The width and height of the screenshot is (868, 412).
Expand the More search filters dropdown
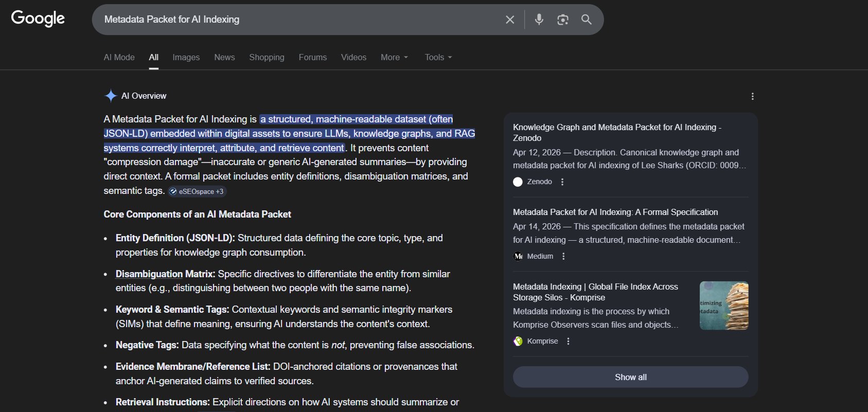394,57
